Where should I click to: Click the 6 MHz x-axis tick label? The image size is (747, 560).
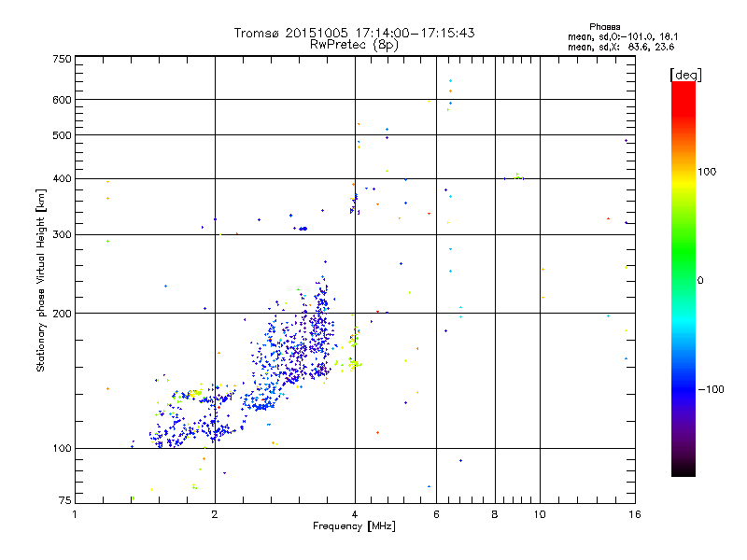pos(436,514)
